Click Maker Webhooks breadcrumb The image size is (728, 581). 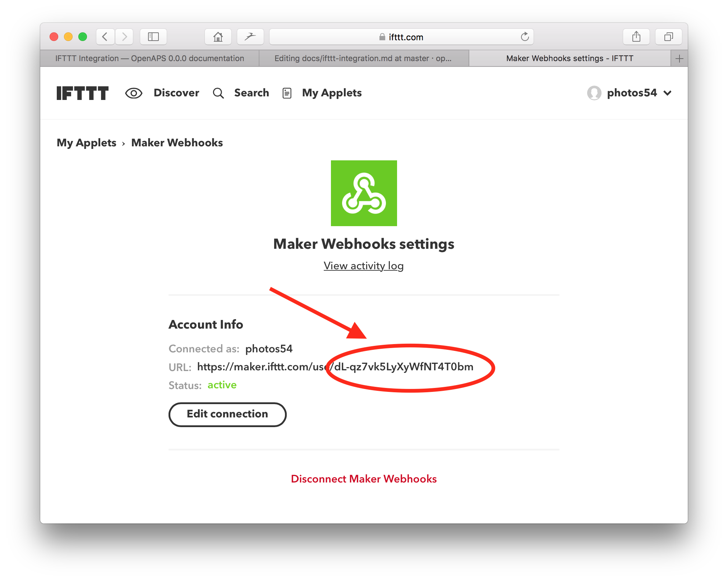pyautogui.click(x=177, y=143)
